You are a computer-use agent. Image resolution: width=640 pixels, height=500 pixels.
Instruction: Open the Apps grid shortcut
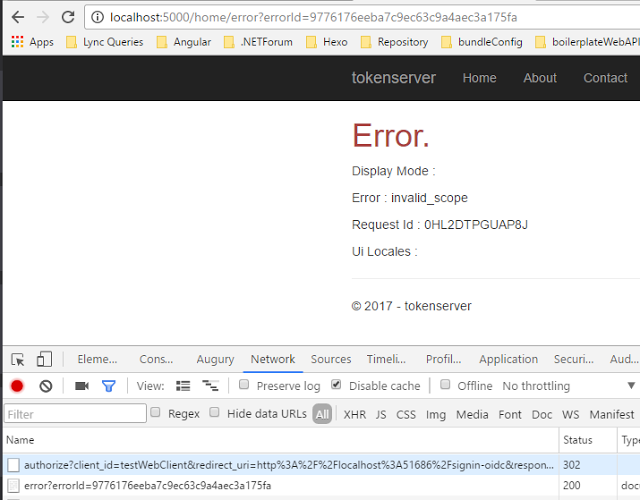[x=33, y=42]
